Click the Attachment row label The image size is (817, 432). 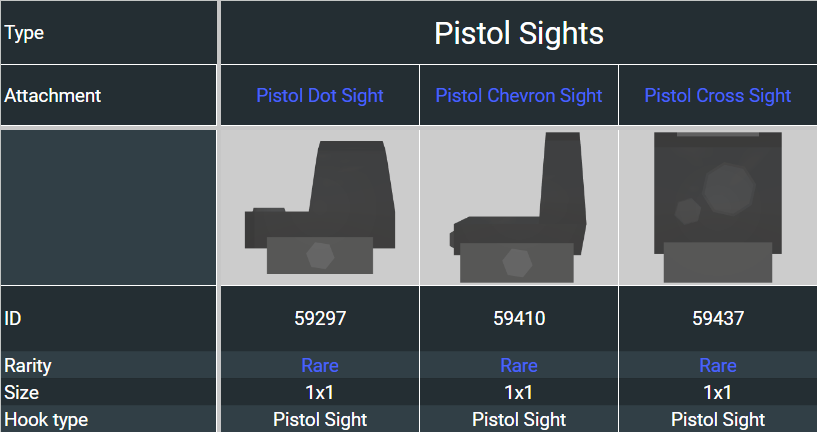coord(53,96)
